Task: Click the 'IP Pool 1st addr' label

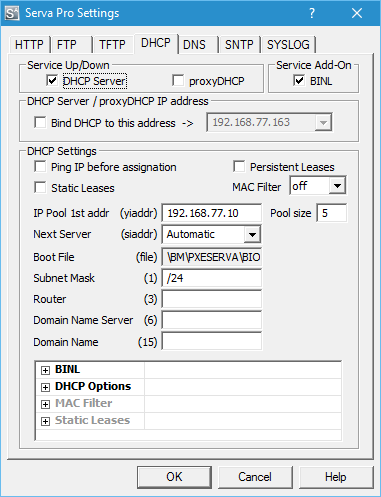Action: pos(71,213)
